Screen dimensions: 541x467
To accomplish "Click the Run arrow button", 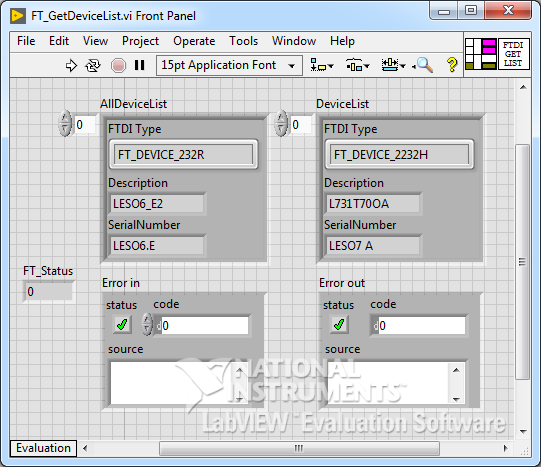I will pos(71,65).
